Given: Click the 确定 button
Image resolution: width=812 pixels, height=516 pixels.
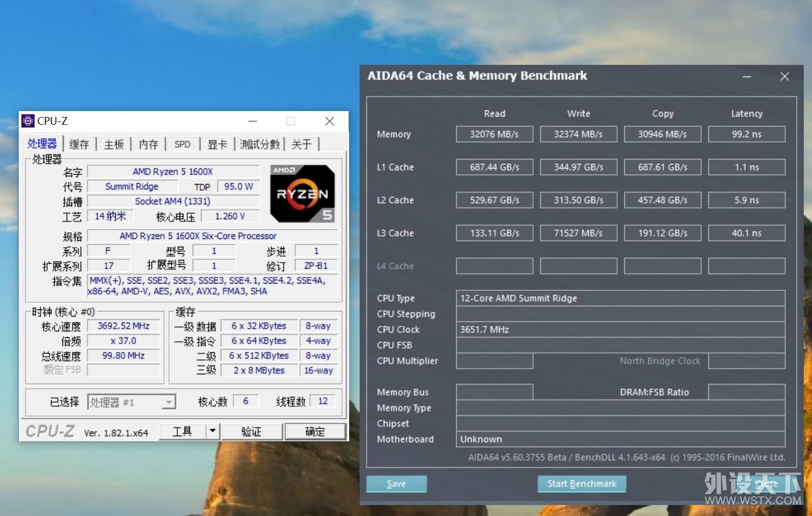Looking at the screenshot, I should (x=315, y=431).
